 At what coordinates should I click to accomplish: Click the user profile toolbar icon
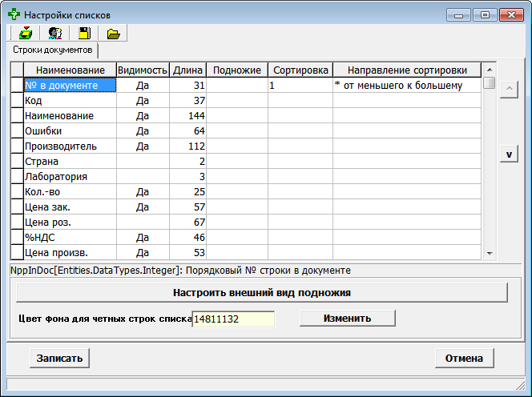coord(54,33)
